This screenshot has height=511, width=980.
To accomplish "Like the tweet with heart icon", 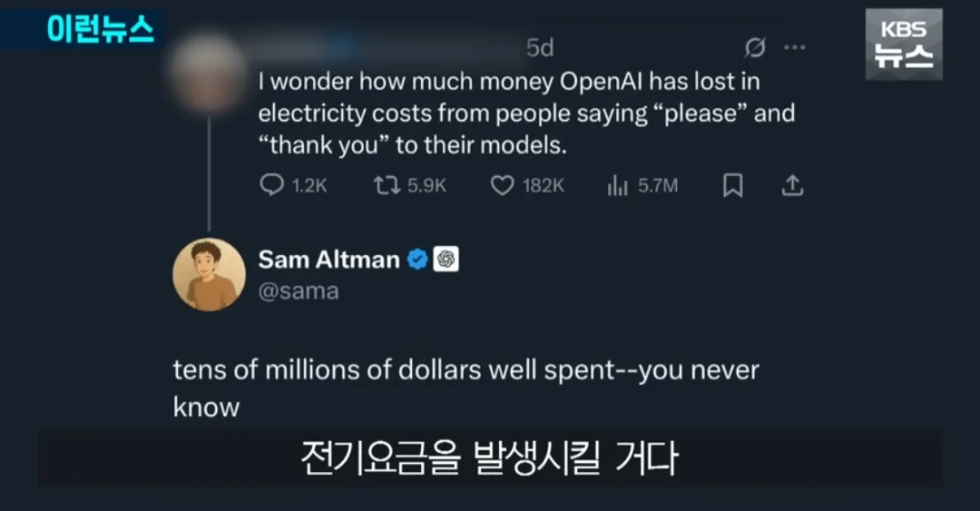I will coord(502,185).
